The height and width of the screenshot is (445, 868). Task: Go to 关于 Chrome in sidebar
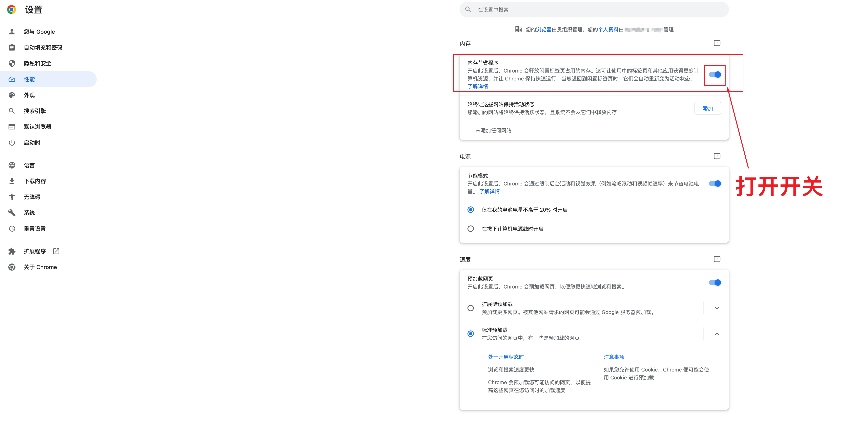(x=40, y=267)
